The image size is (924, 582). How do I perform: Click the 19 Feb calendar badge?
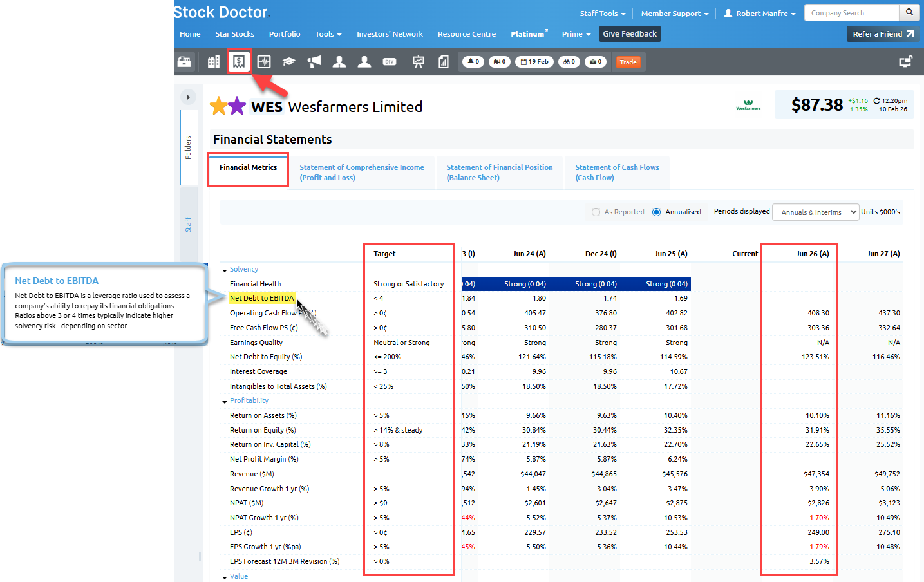pyautogui.click(x=534, y=62)
